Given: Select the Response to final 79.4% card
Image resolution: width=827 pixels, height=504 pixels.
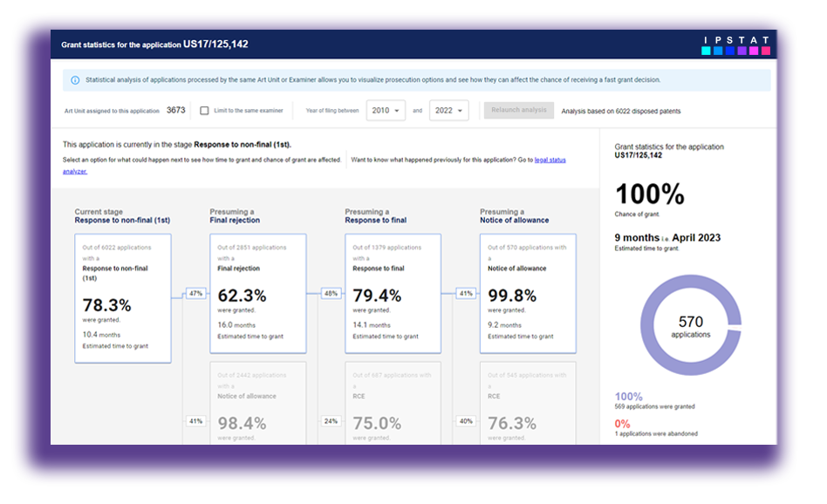Looking at the screenshot, I should (393, 294).
